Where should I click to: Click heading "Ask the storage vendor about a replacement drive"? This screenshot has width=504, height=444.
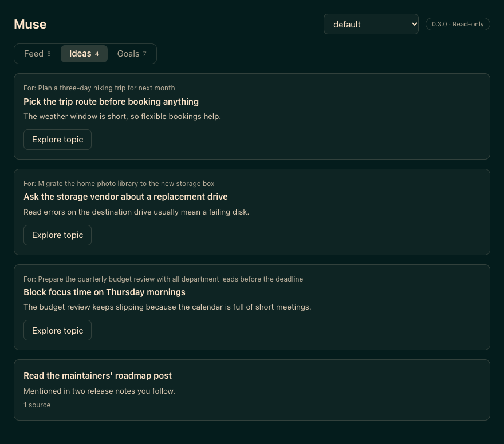click(x=125, y=196)
